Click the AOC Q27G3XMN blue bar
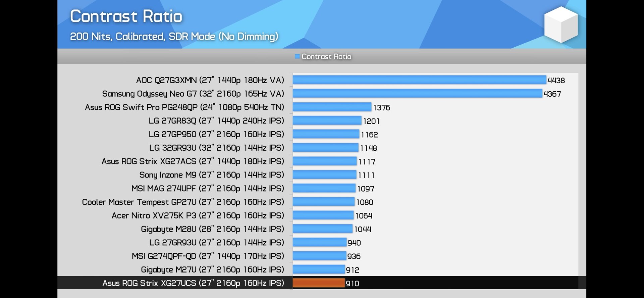Viewport: 644px width, 298px height. tap(419, 80)
